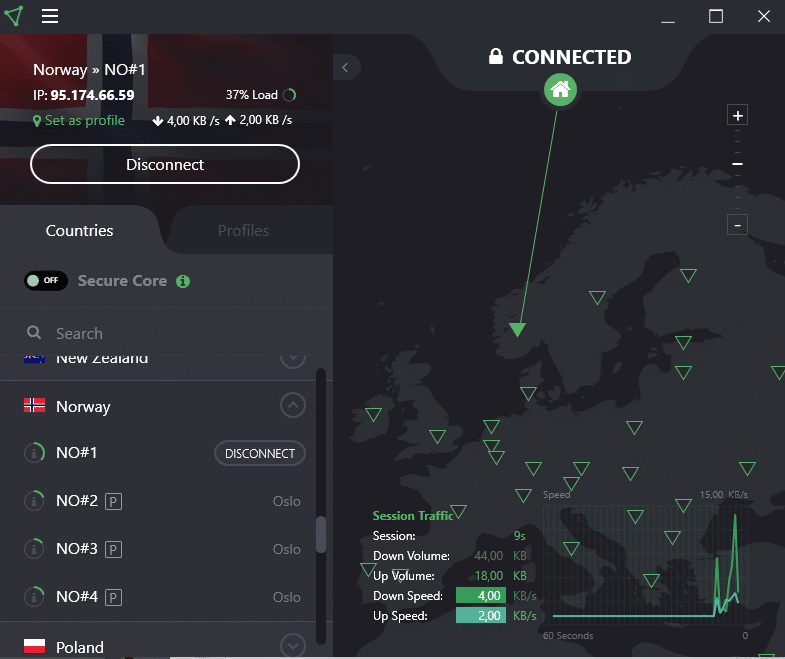Click the IP address 95.174.66.59
This screenshot has width=785, height=659.
tap(92, 95)
